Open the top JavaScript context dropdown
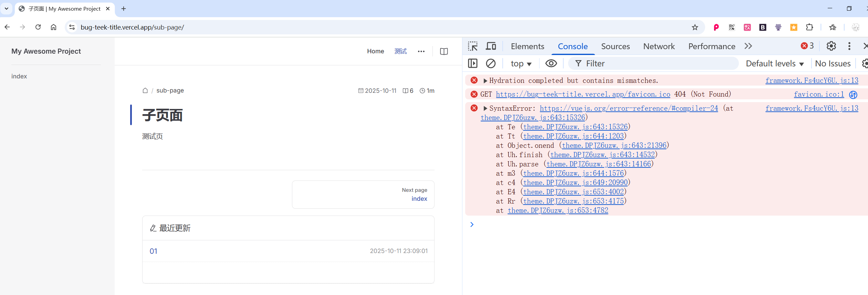The height and width of the screenshot is (295, 868). (521, 64)
